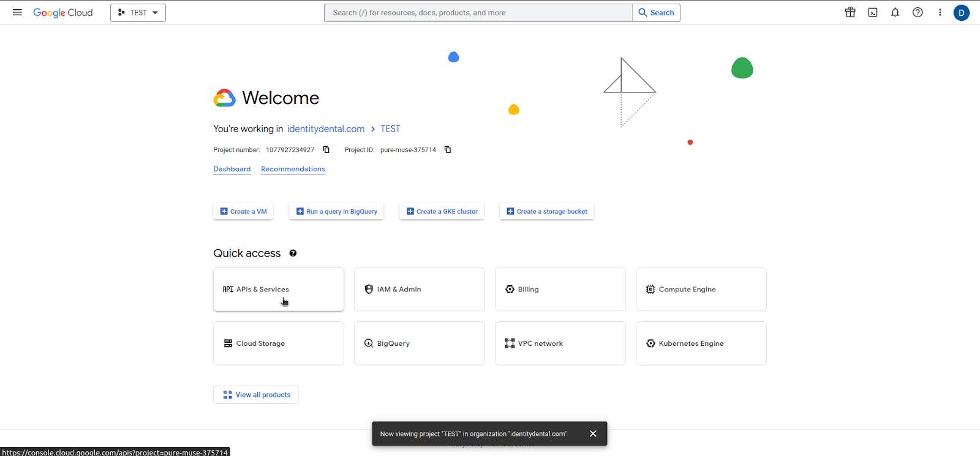Open the VPC network card
The height and width of the screenshot is (456, 980).
coord(560,343)
